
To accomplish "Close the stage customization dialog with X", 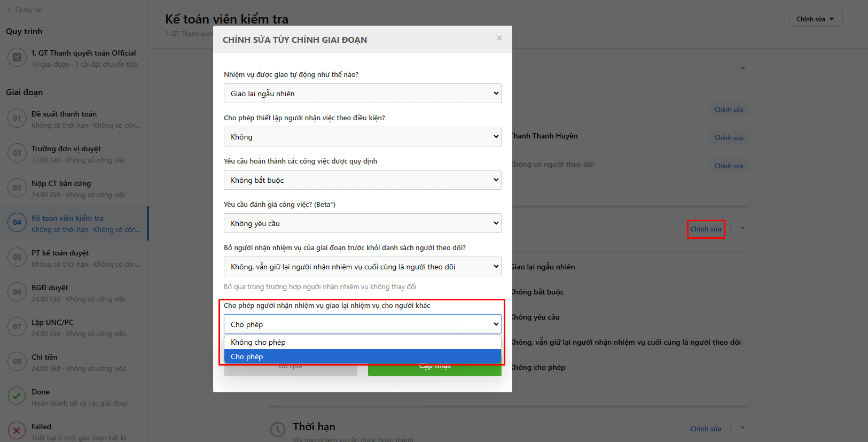I will tap(499, 38).
